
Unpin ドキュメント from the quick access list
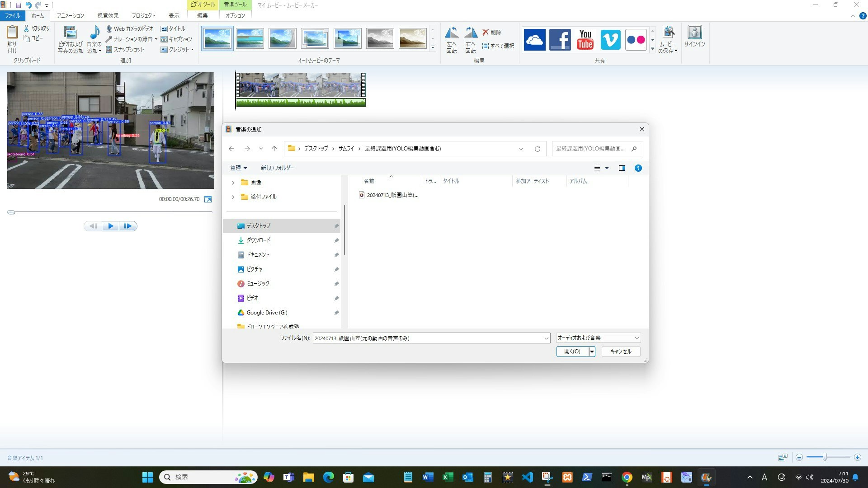(x=336, y=255)
